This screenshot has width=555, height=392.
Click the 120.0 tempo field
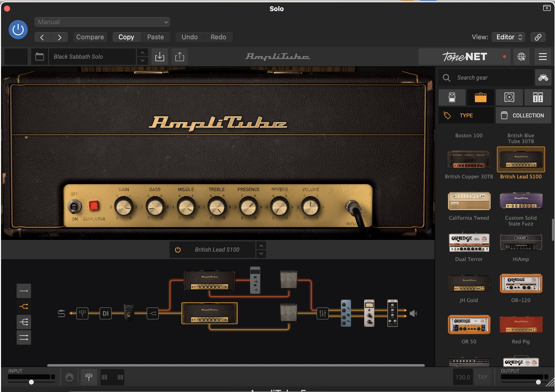point(463,377)
